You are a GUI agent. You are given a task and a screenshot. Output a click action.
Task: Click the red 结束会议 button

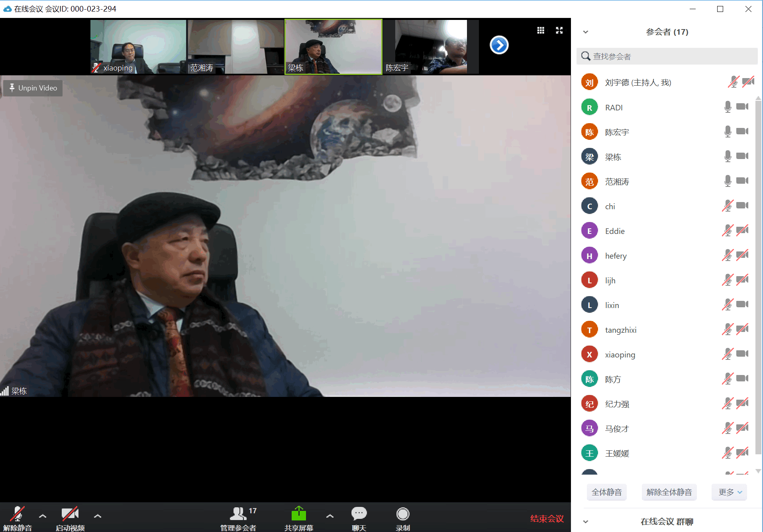(547, 518)
